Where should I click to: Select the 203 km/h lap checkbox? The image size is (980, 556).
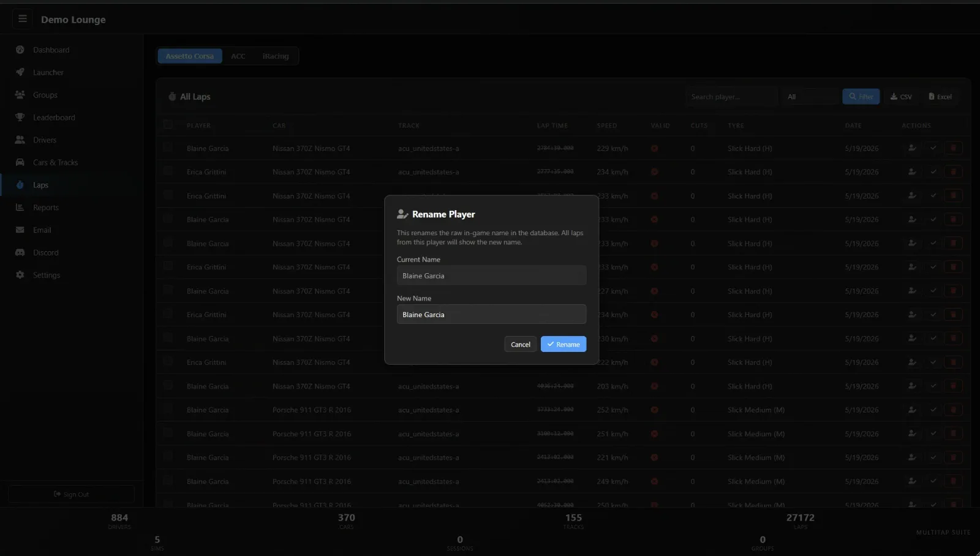168,386
